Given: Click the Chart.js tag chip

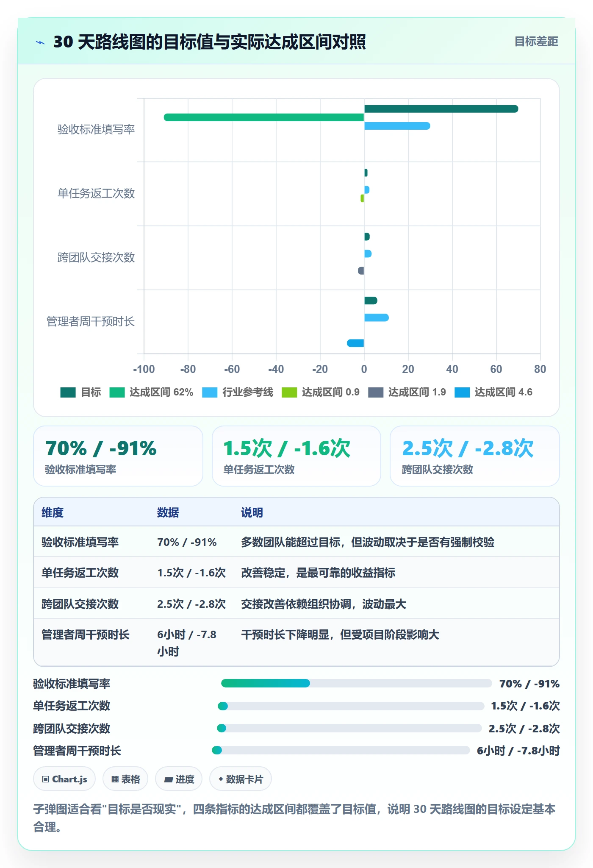Looking at the screenshot, I should click(64, 779).
